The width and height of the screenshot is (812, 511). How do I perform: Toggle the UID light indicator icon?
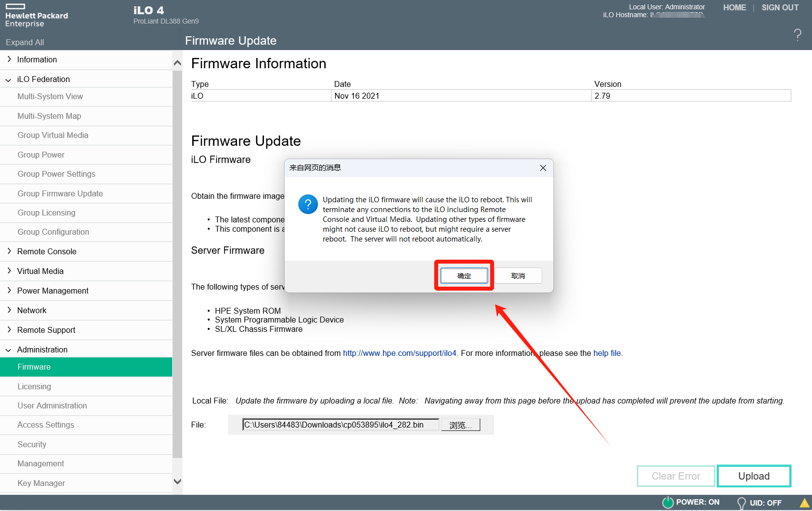coord(741,503)
